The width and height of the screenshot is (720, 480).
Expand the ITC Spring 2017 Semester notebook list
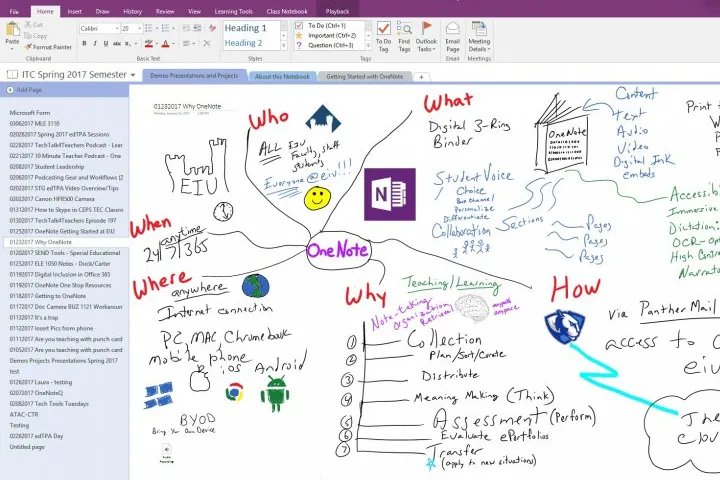(133, 75)
